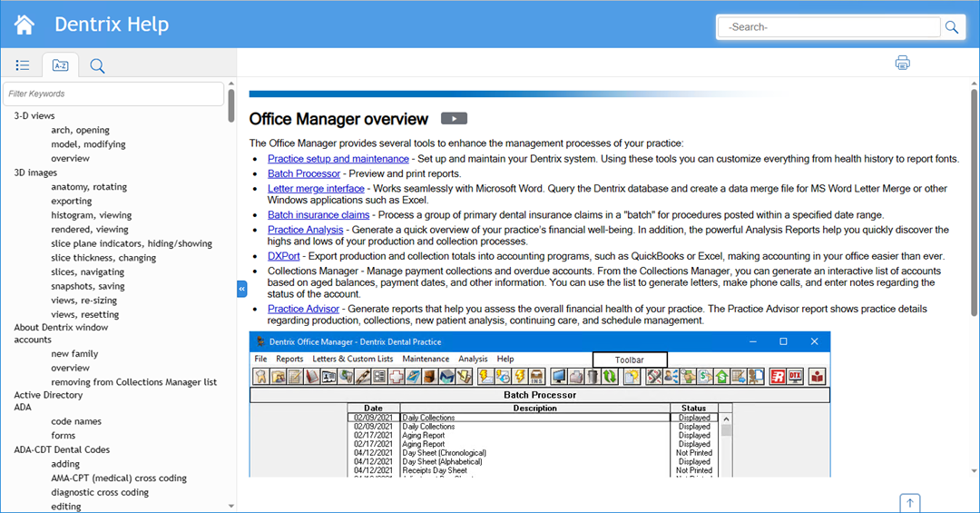
Task: Collapse the sidebar navigation panel
Action: pos(242,289)
